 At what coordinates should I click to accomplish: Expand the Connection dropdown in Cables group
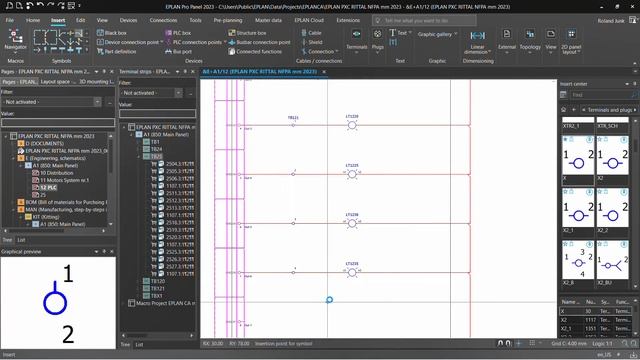click(336, 51)
